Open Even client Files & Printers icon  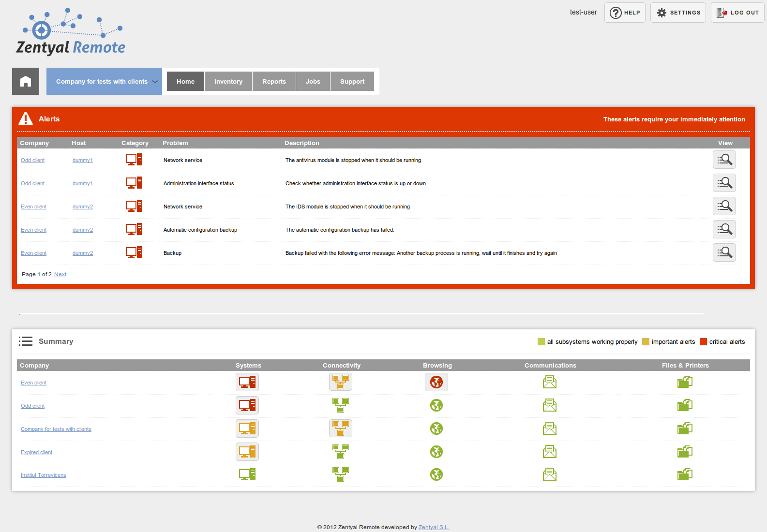click(685, 382)
